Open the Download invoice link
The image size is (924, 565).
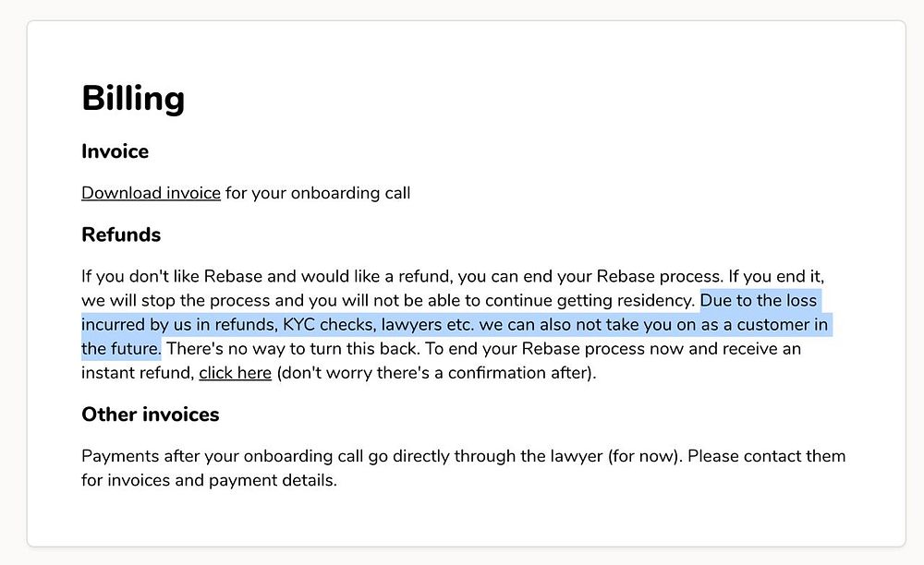click(151, 193)
